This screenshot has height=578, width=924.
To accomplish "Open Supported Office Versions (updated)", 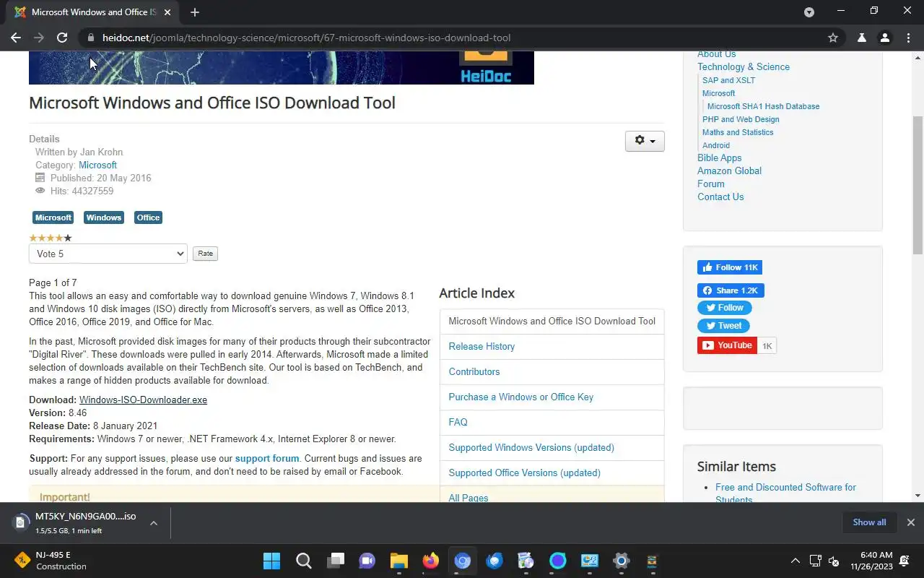I will (x=524, y=473).
